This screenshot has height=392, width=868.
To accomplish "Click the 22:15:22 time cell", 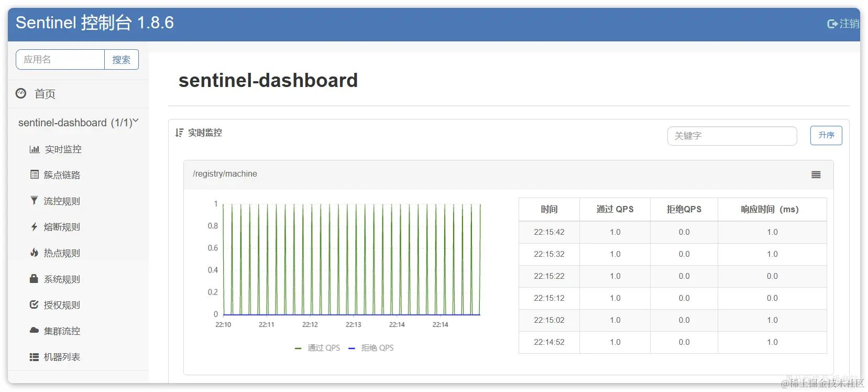I will (549, 276).
